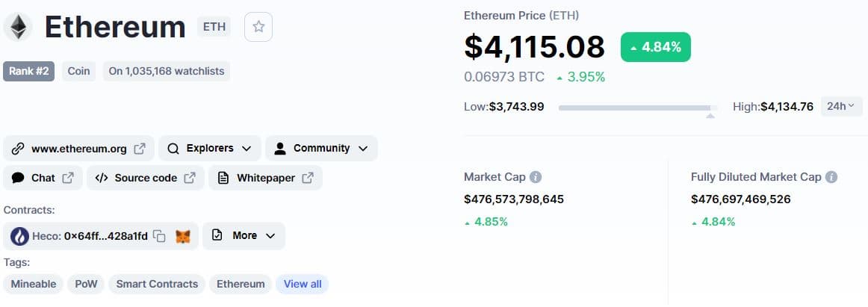Open the More contracts dropdown
The width and height of the screenshot is (868, 307).
click(244, 236)
